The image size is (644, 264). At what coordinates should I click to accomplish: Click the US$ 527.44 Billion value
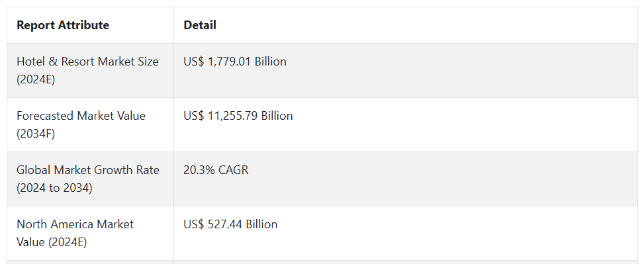(230, 224)
